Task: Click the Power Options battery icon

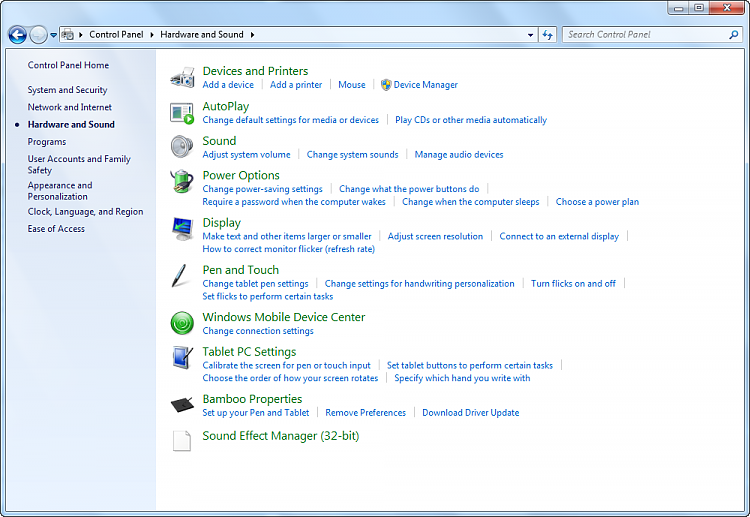Action: [182, 181]
